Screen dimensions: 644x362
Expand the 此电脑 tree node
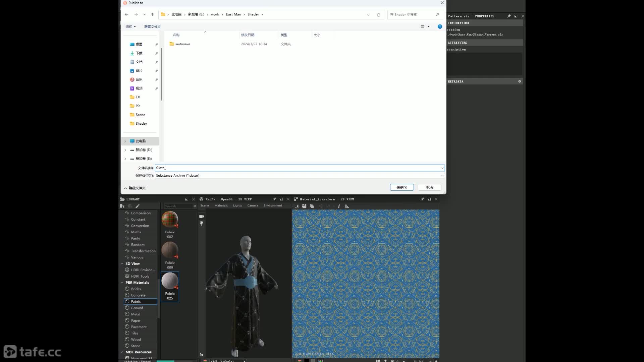coord(125,140)
